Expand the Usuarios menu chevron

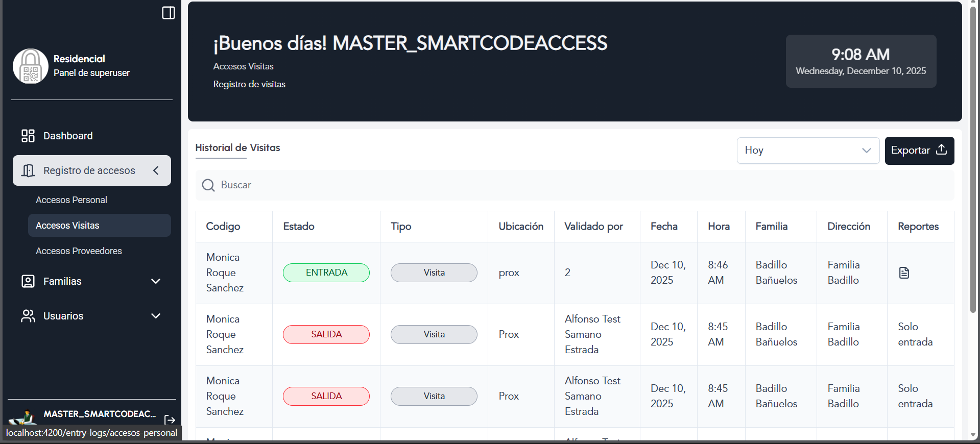coord(156,316)
